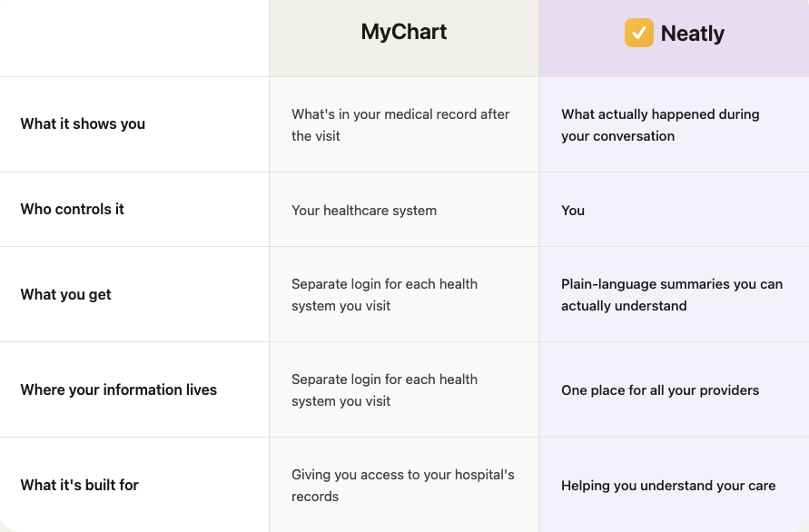Click the empty top-left header cell
This screenshot has width=809, height=532.
(134, 38)
